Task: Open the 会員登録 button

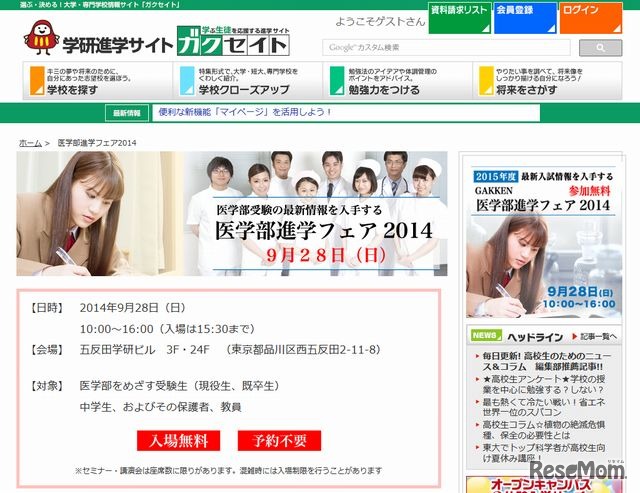Action: tap(525, 18)
